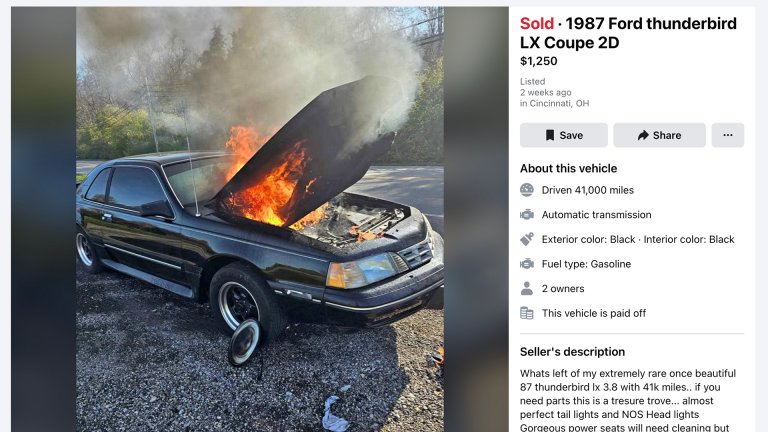Click the listing title 1987 Ford thunderbird LX Coupe 2D

pyautogui.click(x=628, y=33)
